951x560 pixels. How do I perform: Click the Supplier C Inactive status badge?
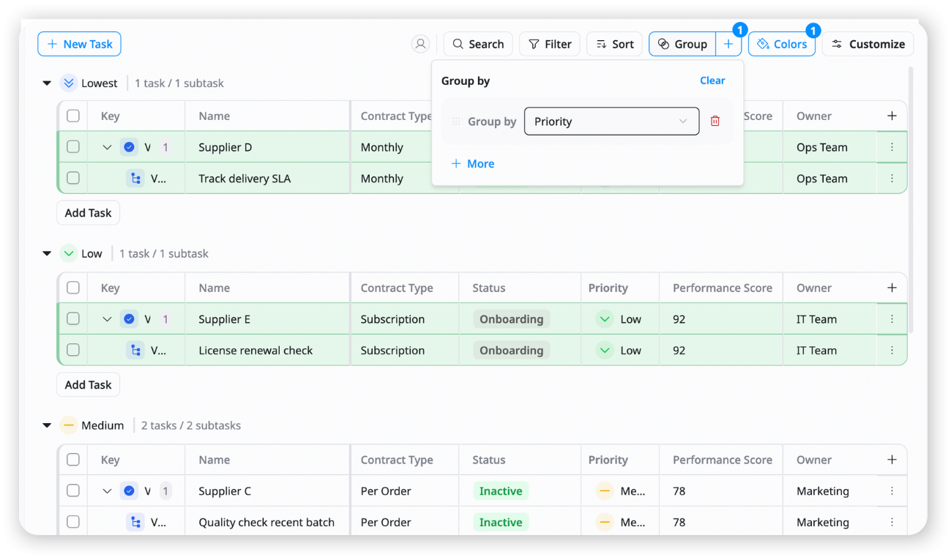[501, 491]
